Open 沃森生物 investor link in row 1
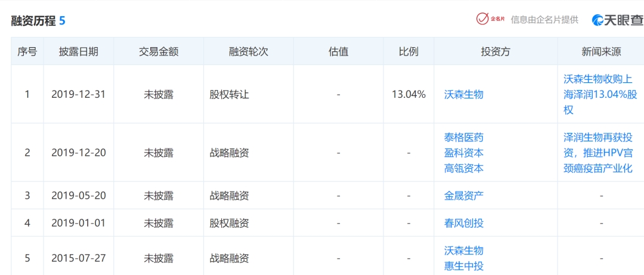Image resolution: width=644 pixels, height=275 pixels. [464, 94]
